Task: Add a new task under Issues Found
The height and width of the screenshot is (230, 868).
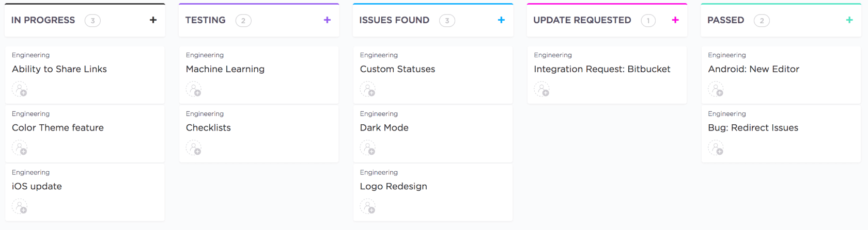Action: point(501,20)
